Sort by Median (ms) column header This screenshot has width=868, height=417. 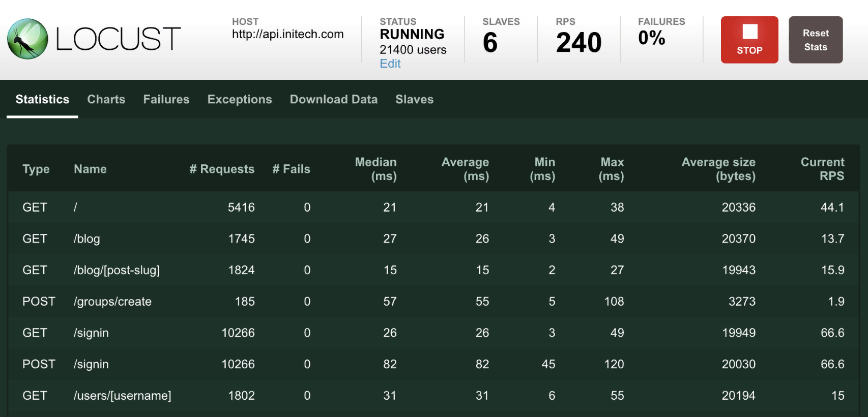pos(375,169)
